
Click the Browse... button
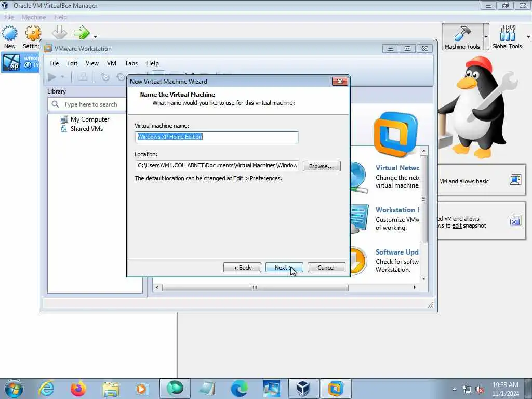pyautogui.click(x=321, y=166)
